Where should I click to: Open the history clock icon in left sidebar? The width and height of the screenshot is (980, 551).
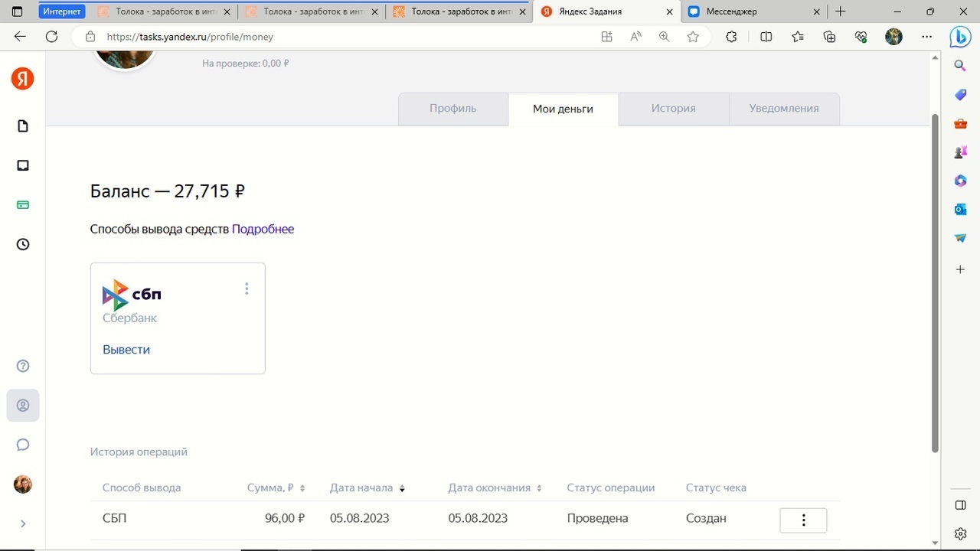pyautogui.click(x=22, y=244)
